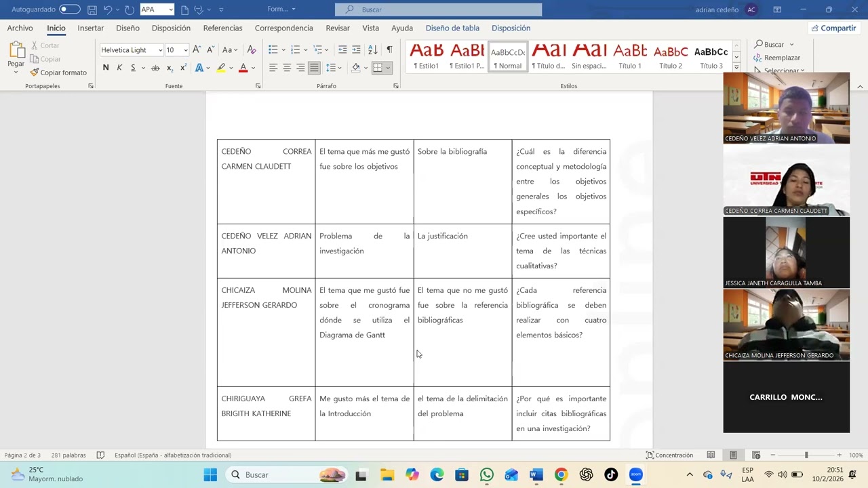This screenshot has width=868, height=488.
Task: Open the Archivo menu
Action: 20,28
